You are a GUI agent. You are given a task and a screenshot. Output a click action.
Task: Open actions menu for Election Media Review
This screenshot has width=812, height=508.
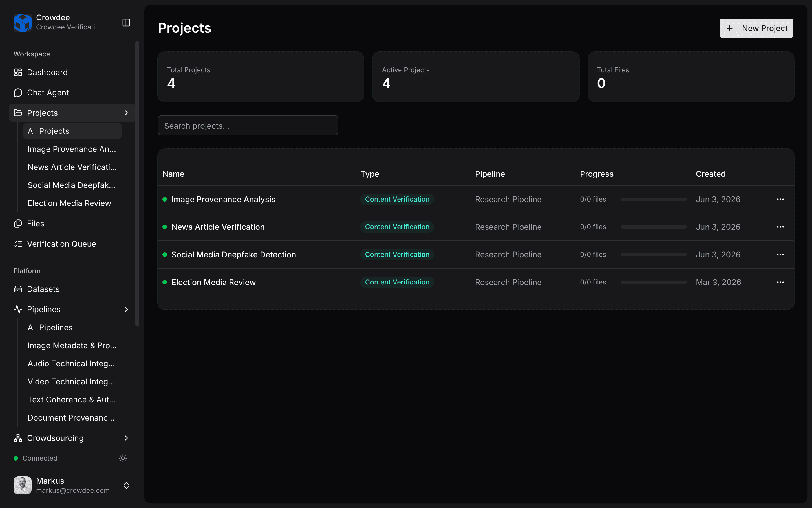point(780,282)
